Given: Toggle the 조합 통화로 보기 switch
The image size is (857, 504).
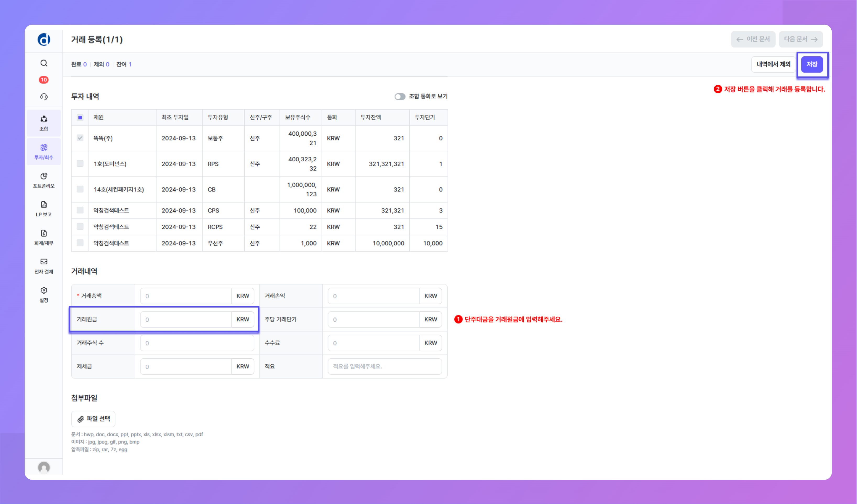Looking at the screenshot, I should pyautogui.click(x=400, y=97).
